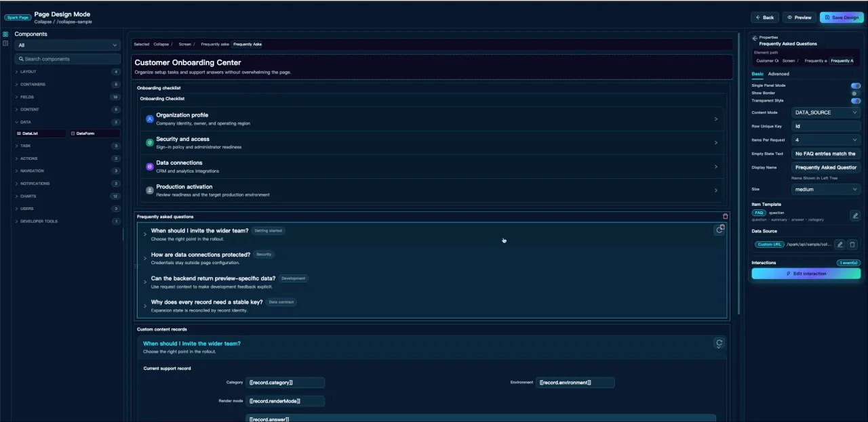Image resolution: width=868 pixels, height=422 pixels.
Task: Click the refresh icon in FAQ list
Action: pyautogui.click(x=719, y=230)
